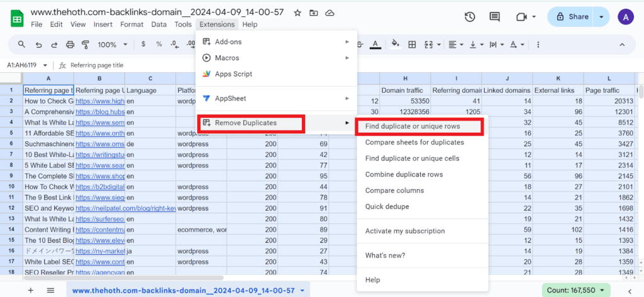Format as currency with the dollar icon
The width and height of the screenshot is (644, 297).
[143, 45]
